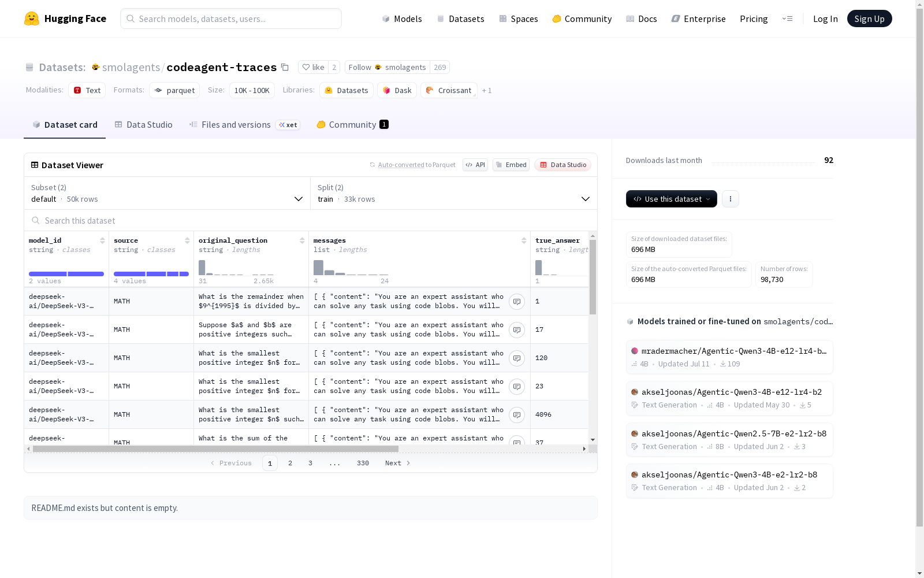The height and width of the screenshot is (578, 924).
Task: Click the original_question length histogram
Action: [236, 268]
